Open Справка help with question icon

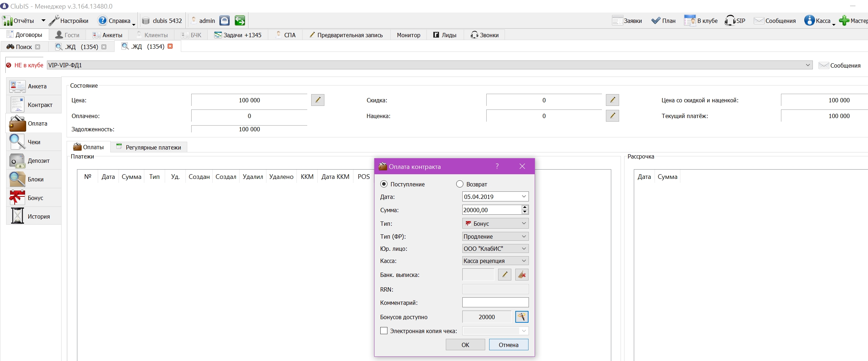116,21
